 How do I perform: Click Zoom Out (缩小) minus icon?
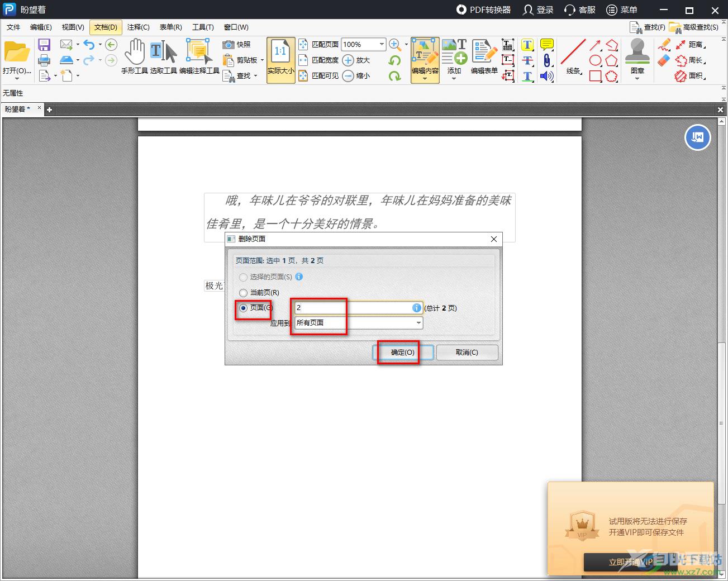click(x=348, y=76)
